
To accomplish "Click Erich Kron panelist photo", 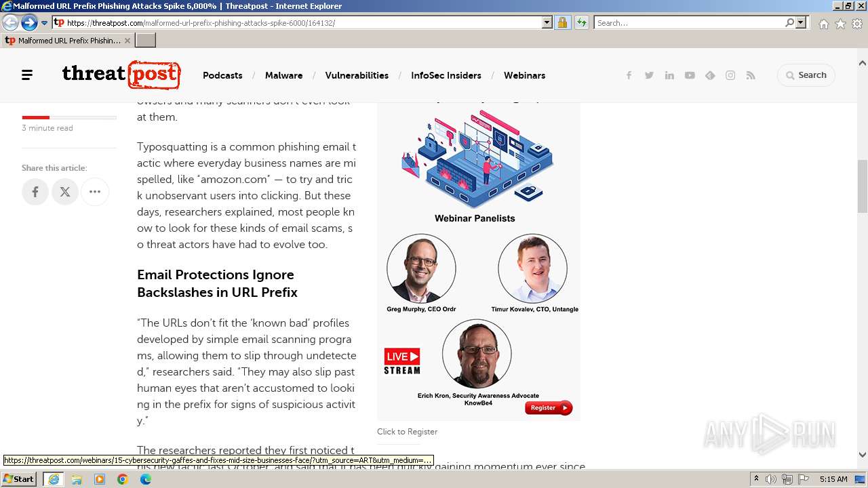I will 477,354.
